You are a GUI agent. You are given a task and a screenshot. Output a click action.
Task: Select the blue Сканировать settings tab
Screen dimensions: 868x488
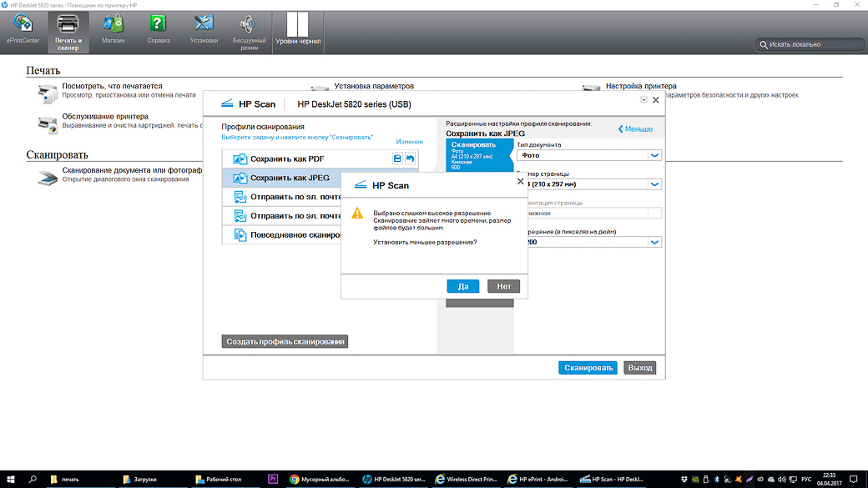[479, 155]
